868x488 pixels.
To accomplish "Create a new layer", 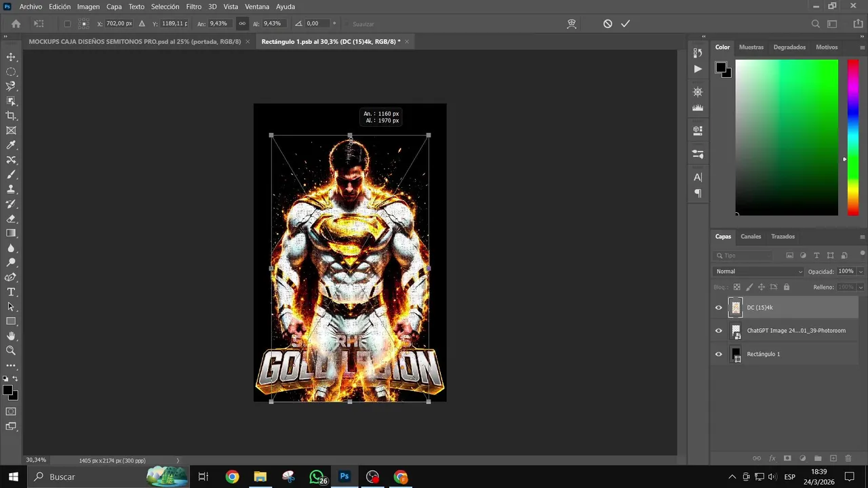I will click(x=833, y=459).
